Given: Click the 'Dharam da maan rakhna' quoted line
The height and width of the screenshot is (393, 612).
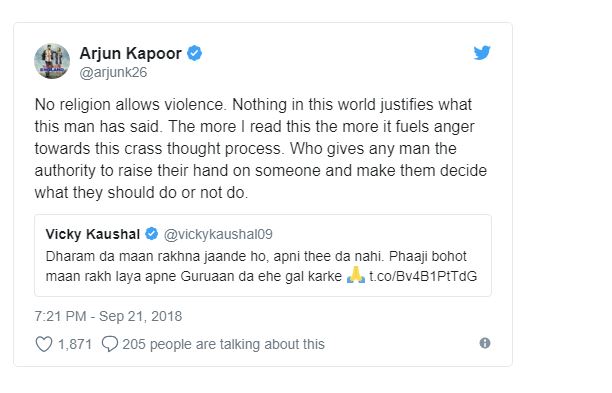Looking at the screenshot, I should click(256, 256).
